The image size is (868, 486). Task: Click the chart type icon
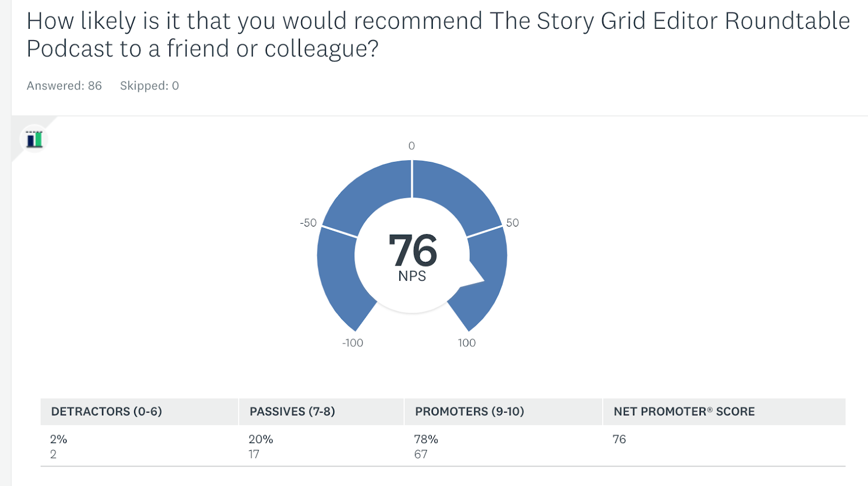pos(34,140)
